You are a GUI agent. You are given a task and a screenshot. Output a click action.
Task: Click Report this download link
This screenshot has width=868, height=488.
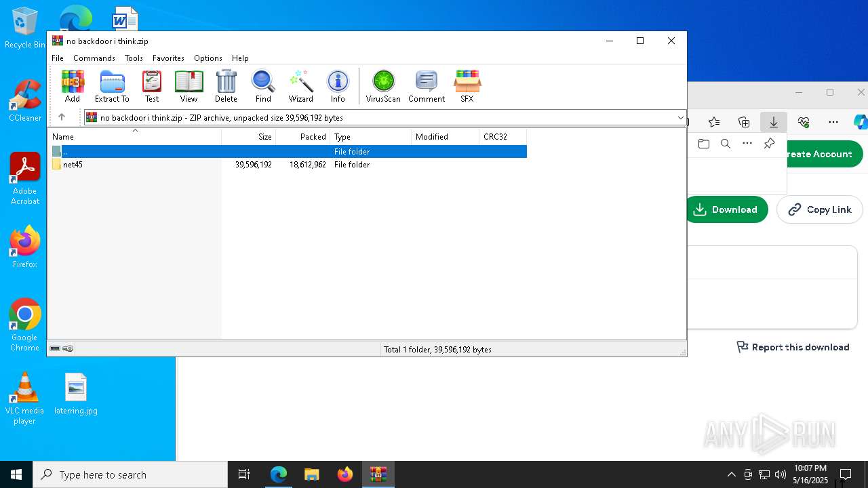[x=793, y=347]
